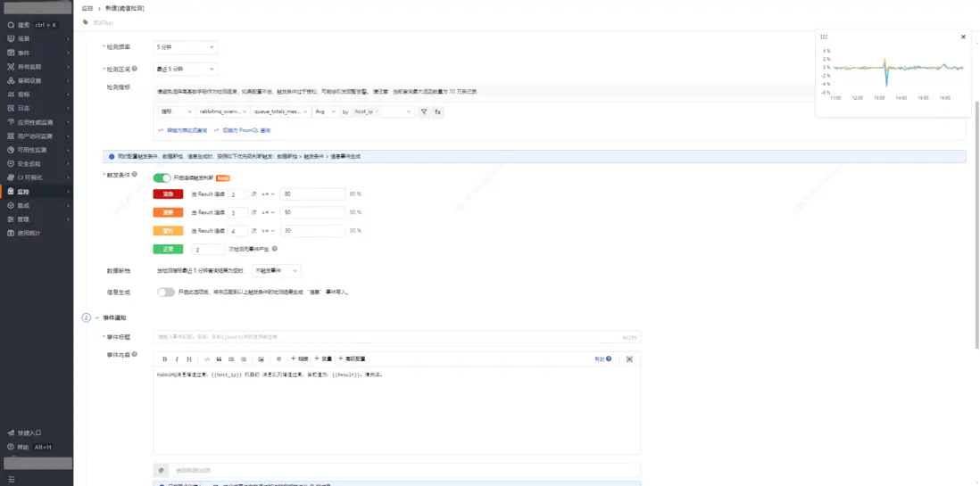The image size is (980, 486).
Task: Toggle off 开启连续触发判断 switch
Action: coord(162,178)
